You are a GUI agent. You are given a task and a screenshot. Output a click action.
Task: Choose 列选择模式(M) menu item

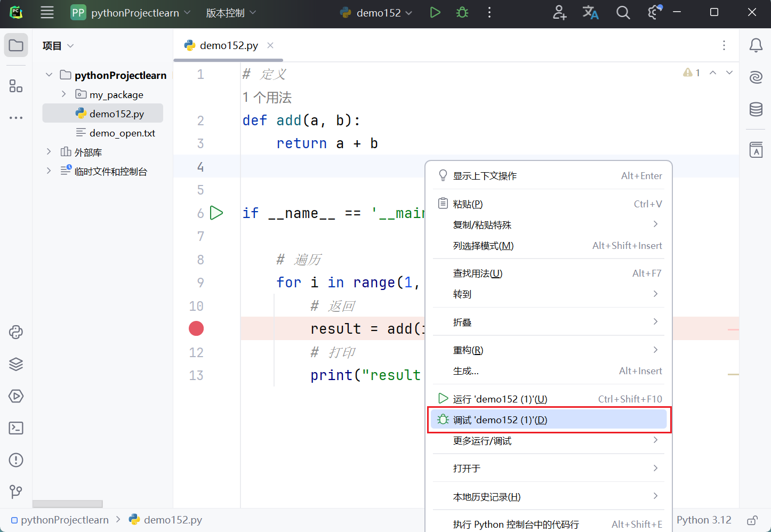(549, 245)
